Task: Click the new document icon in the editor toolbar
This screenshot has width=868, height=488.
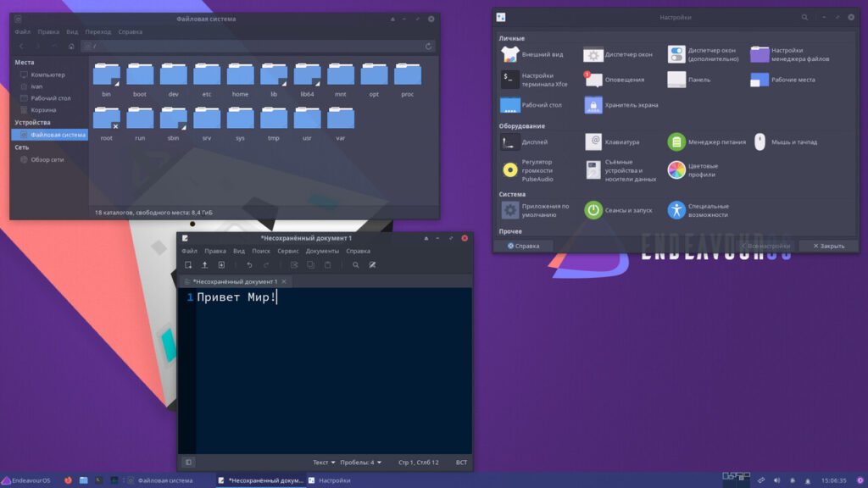Action: click(x=188, y=265)
